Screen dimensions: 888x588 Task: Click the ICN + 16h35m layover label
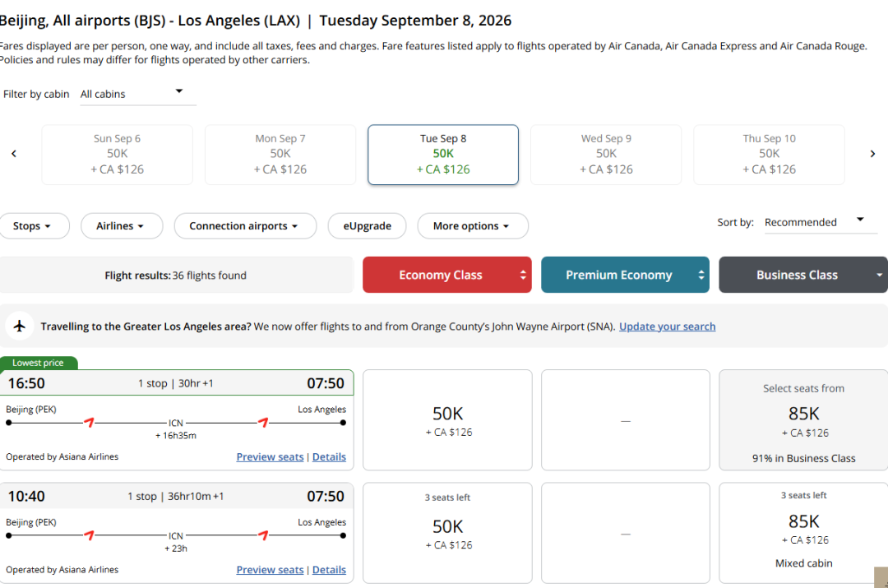coord(176,428)
